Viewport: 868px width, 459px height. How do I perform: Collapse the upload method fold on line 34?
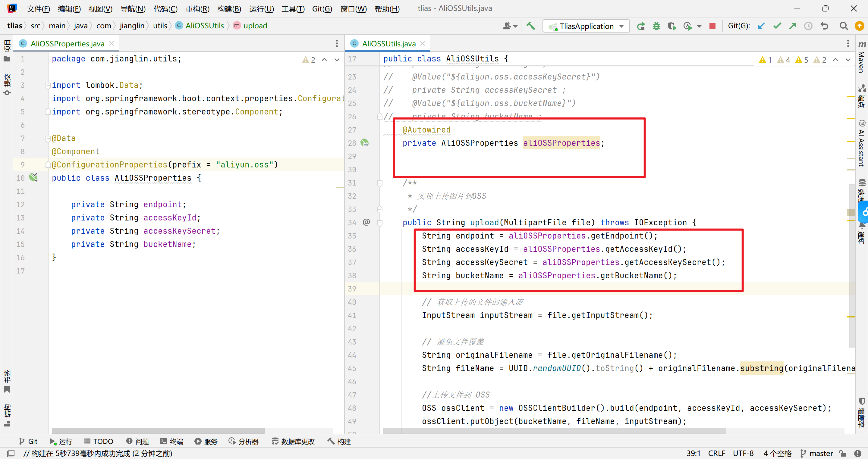click(379, 223)
